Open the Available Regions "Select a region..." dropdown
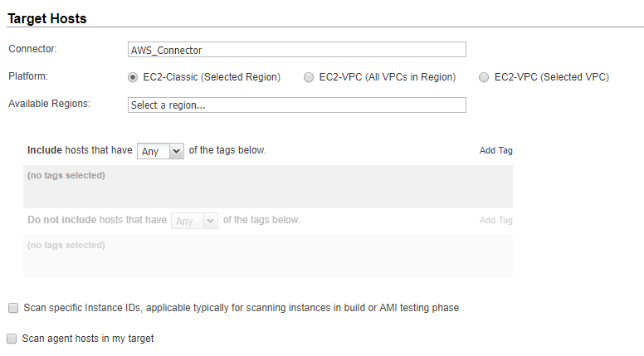Viewport: 644px width, 356px height. [296, 105]
